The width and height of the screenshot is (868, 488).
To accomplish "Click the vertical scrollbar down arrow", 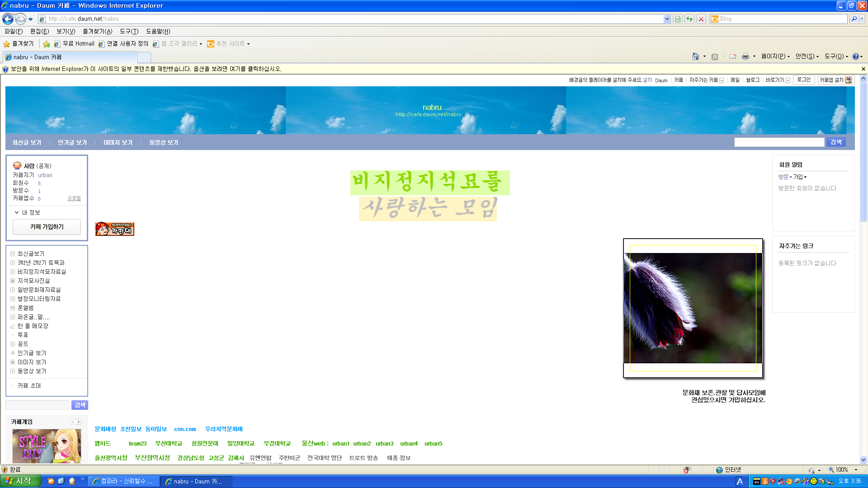I will point(863,460).
